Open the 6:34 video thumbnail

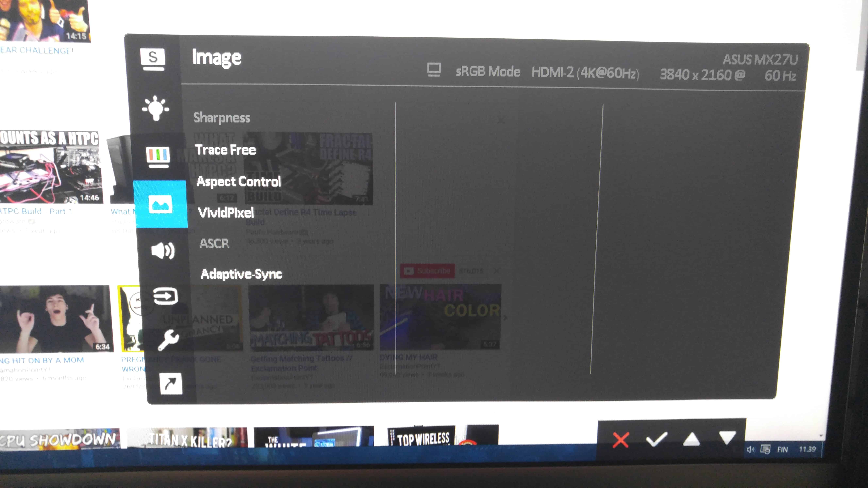click(x=56, y=318)
